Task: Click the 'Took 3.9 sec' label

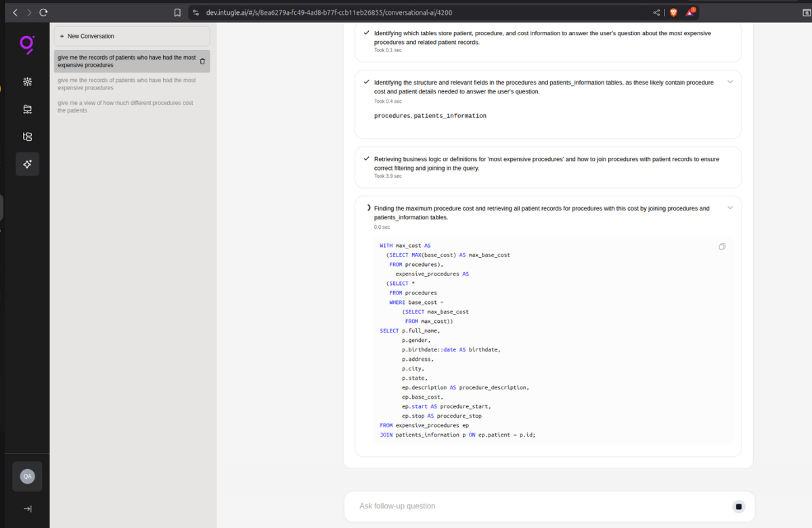Action: pyautogui.click(x=388, y=176)
